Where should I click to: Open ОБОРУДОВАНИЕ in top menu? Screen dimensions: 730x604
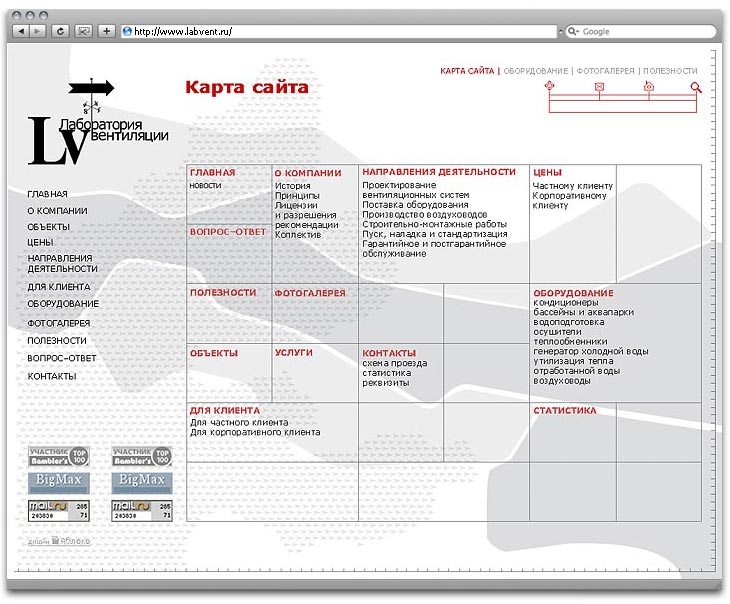click(535, 71)
